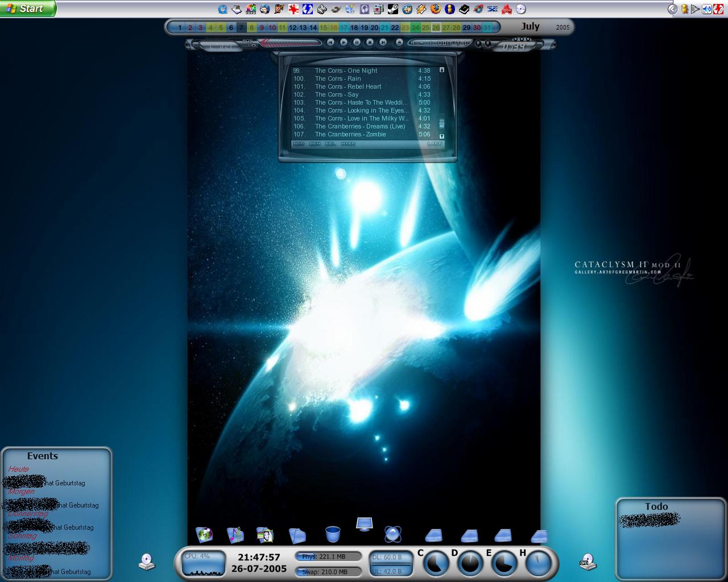Select The Corrs - One Night track
The width and height of the screenshot is (728, 582).
tap(362, 70)
